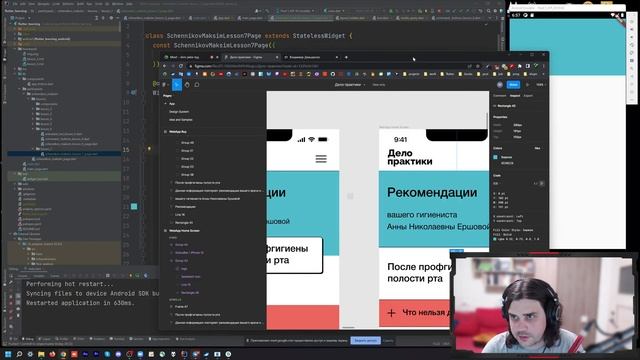This screenshot has height=360, width=640.
Task: Click the teal color swatch in Colors section
Action: coord(496,157)
